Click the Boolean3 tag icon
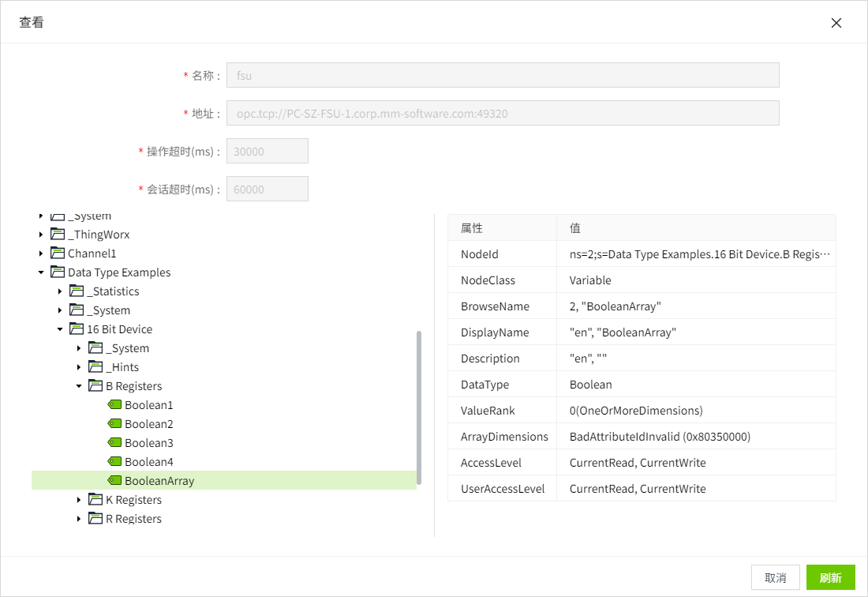Image resolution: width=868 pixels, height=597 pixels. click(114, 443)
